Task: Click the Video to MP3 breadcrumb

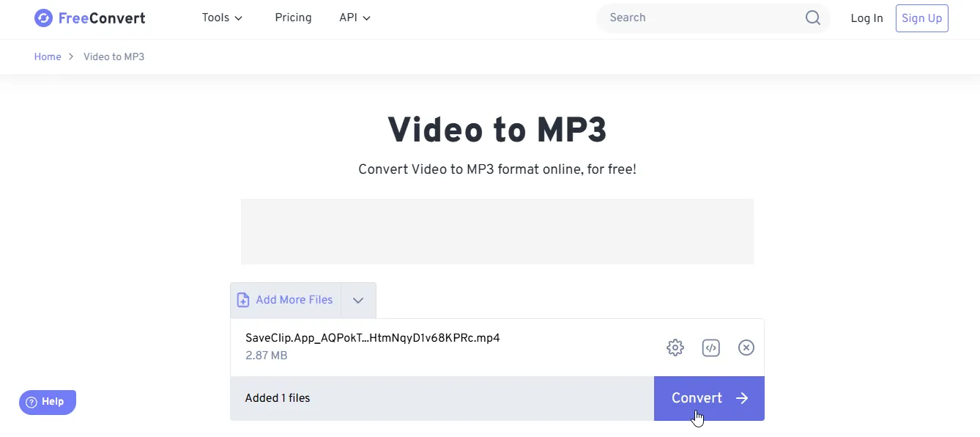Action: coord(114,56)
